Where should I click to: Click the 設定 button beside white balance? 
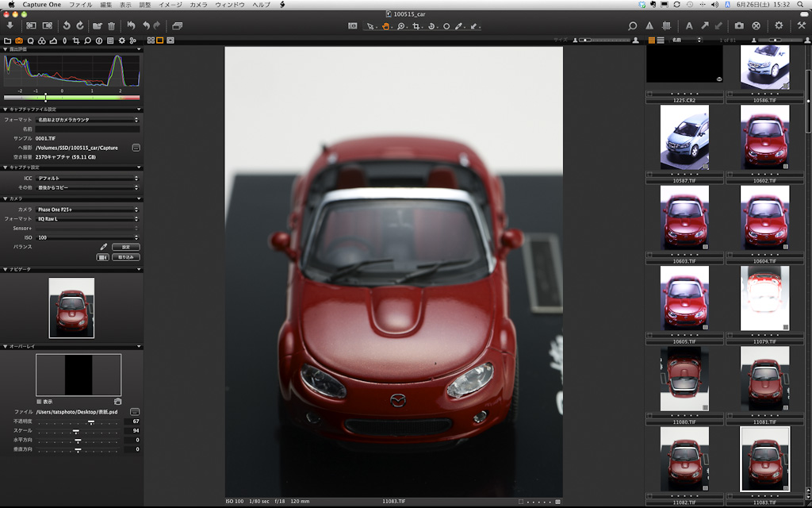126,247
